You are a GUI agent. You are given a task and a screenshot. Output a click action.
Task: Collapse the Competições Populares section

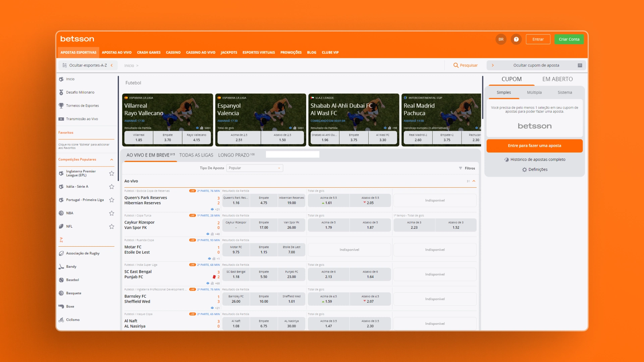(x=112, y=160)
